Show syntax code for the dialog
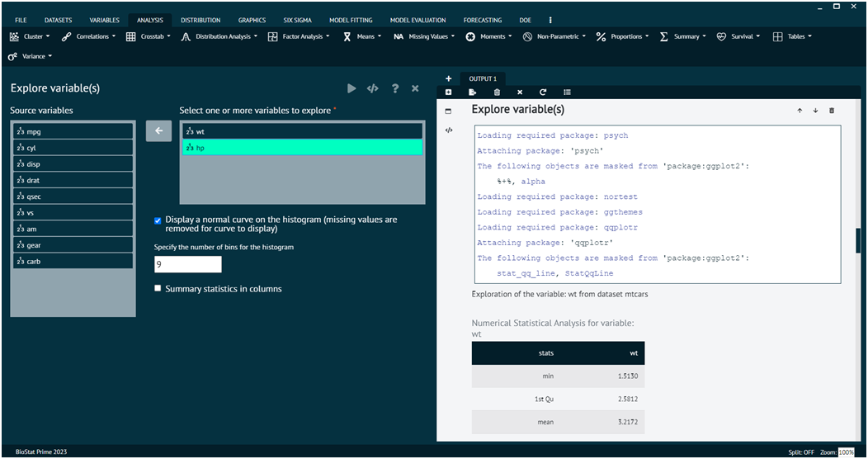The height and width of the screenshot is (459, 868). click(x=373, y=88)
